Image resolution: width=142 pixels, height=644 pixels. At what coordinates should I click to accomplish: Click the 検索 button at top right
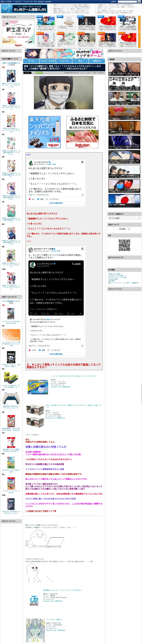click(139, 2)
